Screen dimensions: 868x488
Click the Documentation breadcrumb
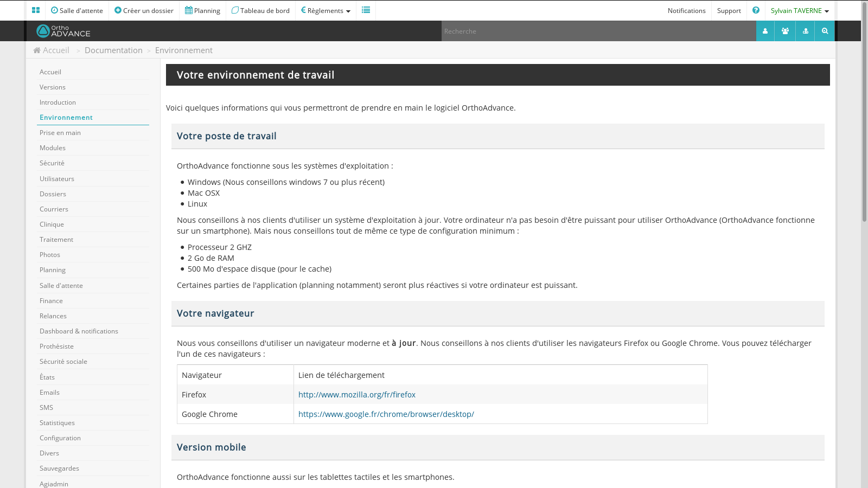point(113,50)
